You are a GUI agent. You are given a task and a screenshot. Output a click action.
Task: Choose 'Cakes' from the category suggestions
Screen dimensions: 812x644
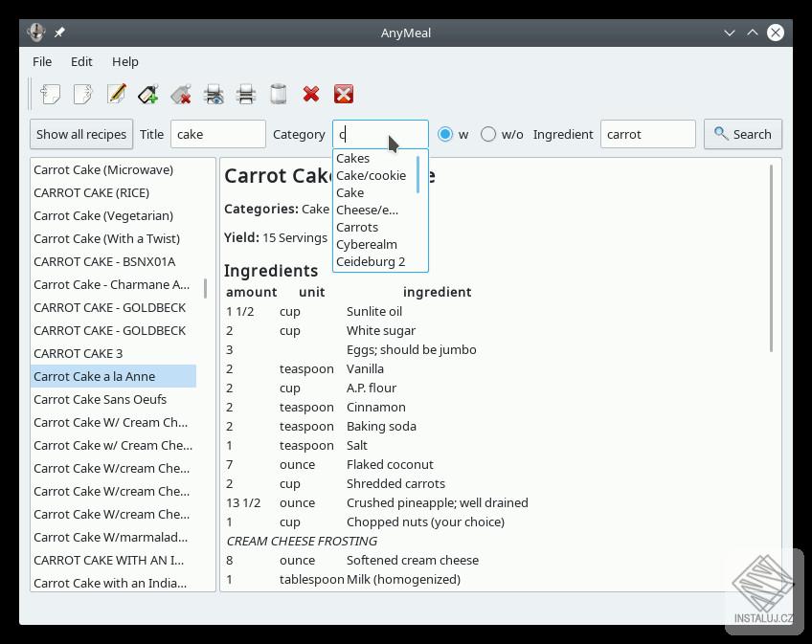pyautogui.click(x=352, y=159)
